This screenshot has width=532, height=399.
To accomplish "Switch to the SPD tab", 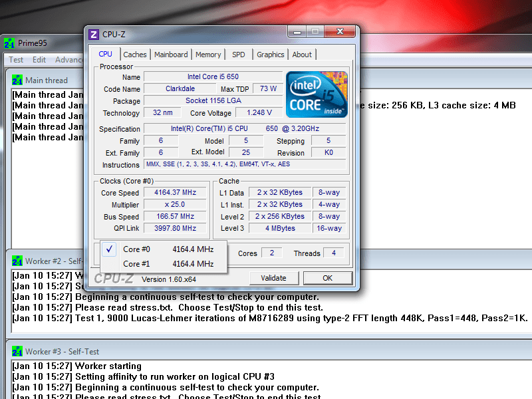I will (x=239, y=55).
